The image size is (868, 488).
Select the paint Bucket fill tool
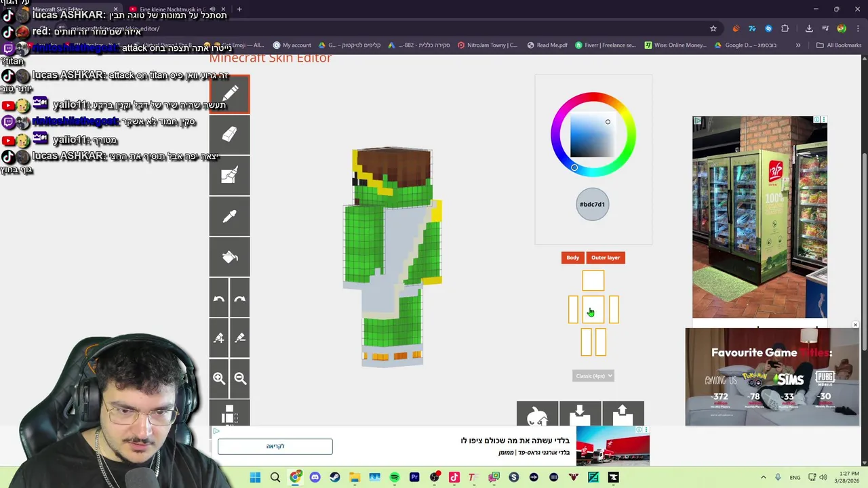(x=229, y=257)
